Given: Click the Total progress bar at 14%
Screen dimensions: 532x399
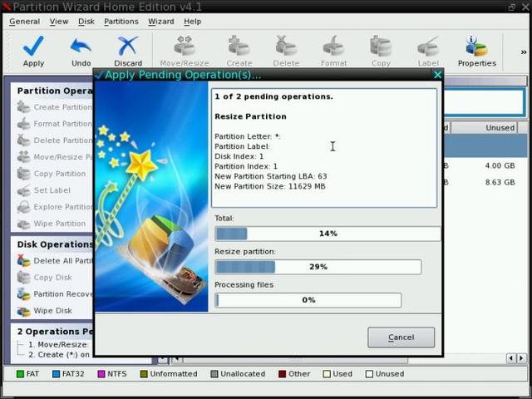Looking at the screenshot, I should [328, 234].
